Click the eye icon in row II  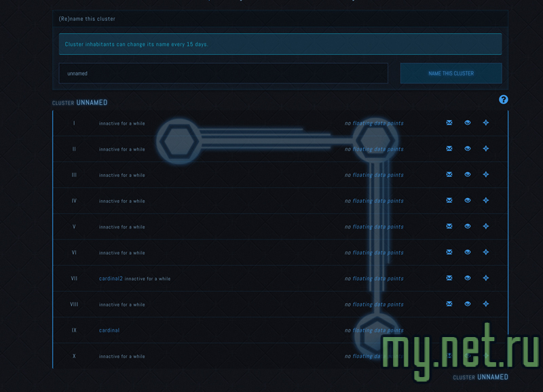point(468,149)
